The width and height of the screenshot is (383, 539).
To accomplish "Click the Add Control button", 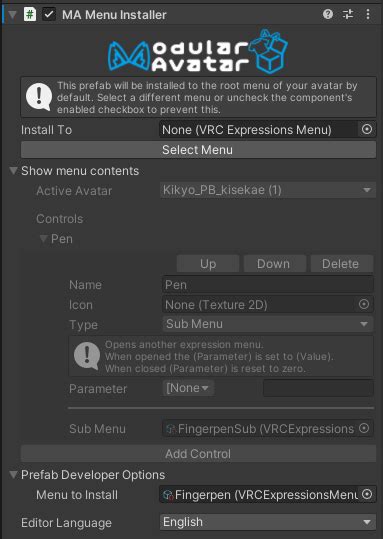I will coord(198,454).
